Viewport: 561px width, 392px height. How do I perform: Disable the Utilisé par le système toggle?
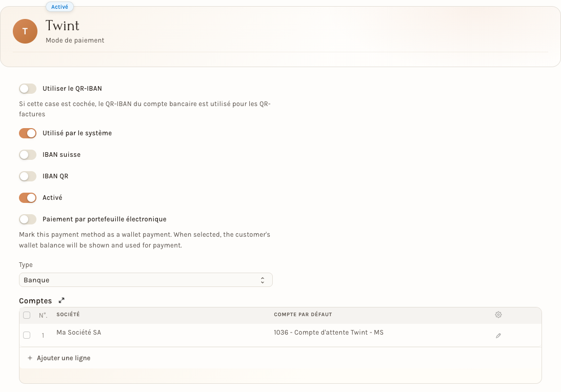point(28,133)
